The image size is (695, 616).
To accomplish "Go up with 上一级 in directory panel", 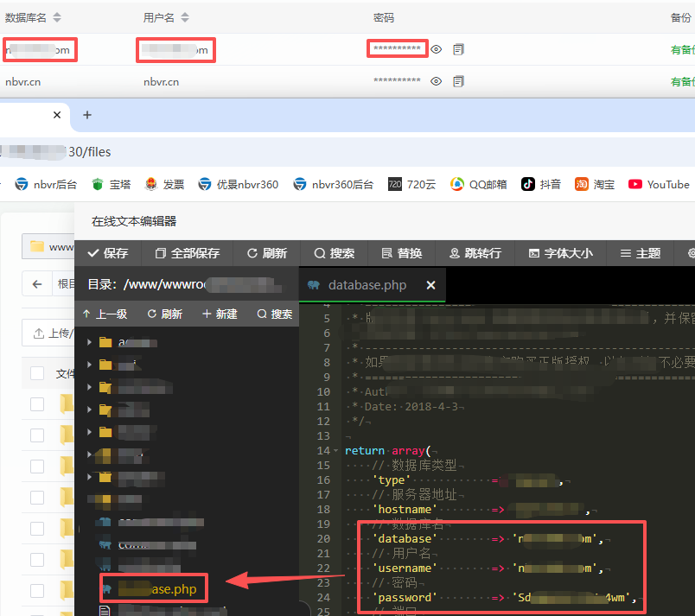I will pyautogui.click(x=105, y=314).
